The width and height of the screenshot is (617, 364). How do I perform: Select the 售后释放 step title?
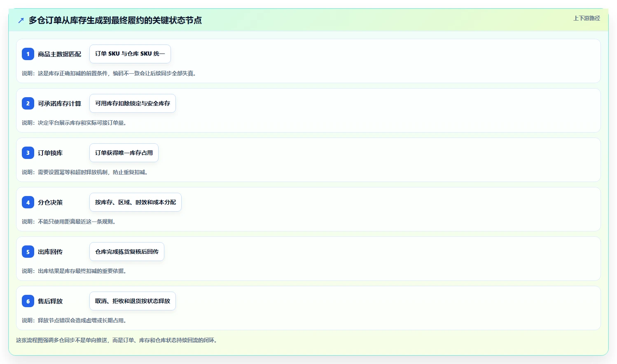tap(50, 301)
